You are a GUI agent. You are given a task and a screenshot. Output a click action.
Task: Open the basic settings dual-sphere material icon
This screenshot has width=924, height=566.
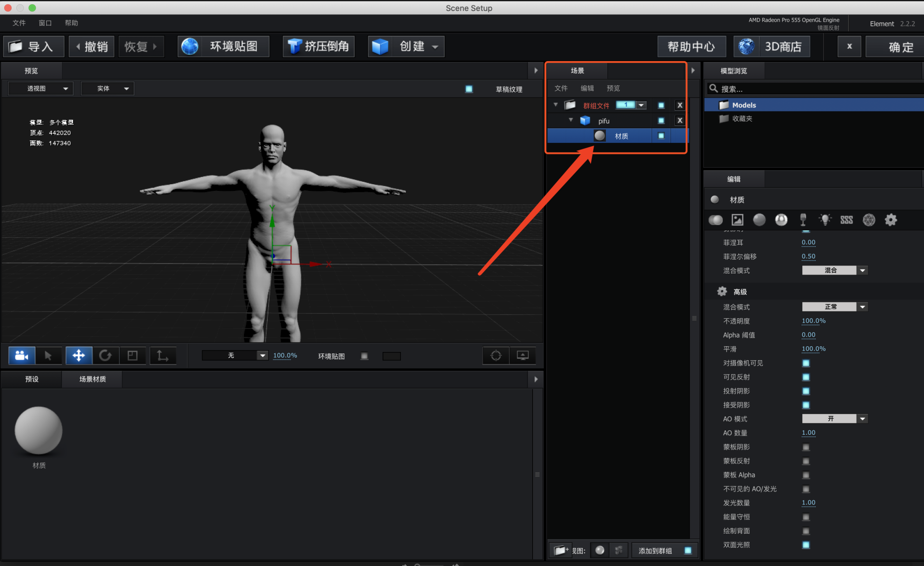pyautogui.click(x=716, y=220)
